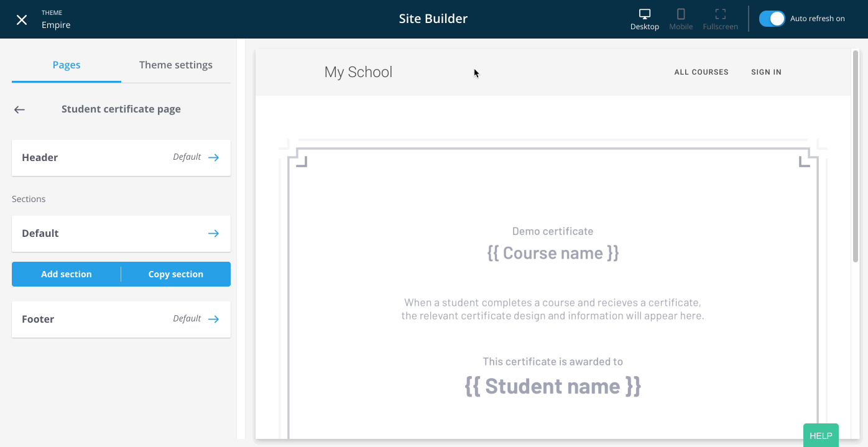Expand the Default section settings
Viewport: 868px width, 447px height.
point(213,233)
